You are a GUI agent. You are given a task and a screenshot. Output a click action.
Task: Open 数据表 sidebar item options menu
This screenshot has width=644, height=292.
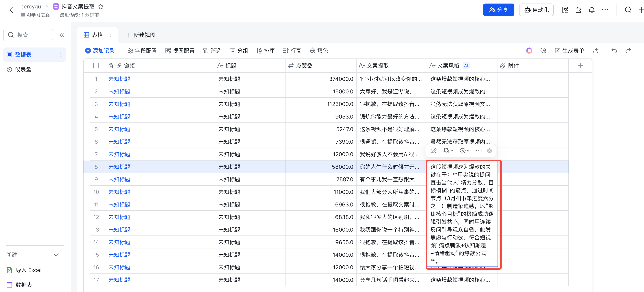(x=60, y=54)
